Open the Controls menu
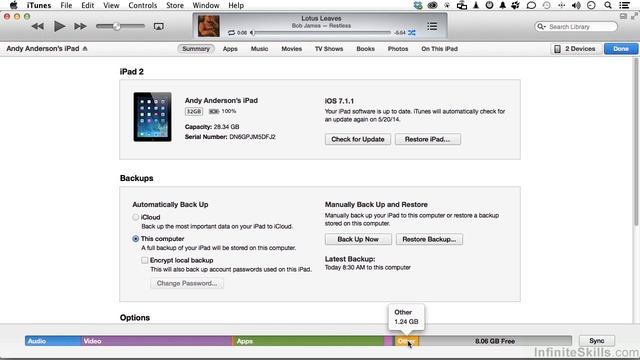The image size is (640, 360). click(142, 5)
